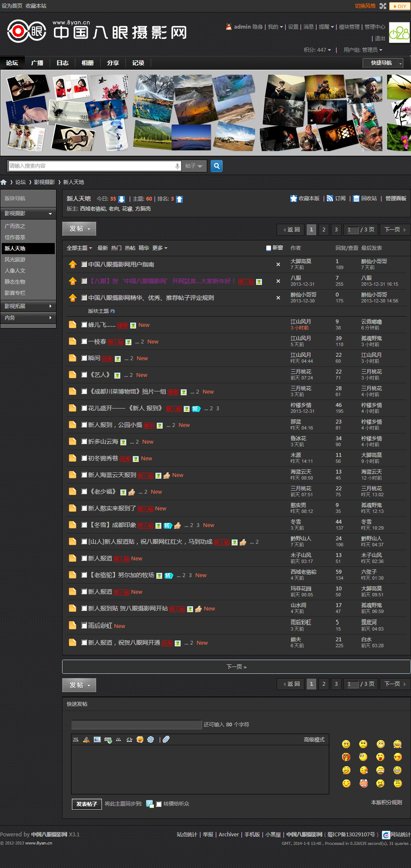The width and height of the screenshot is (411, 868).
Task: Switch to the 日志 nav tab
Action: (x=63, y=63)
